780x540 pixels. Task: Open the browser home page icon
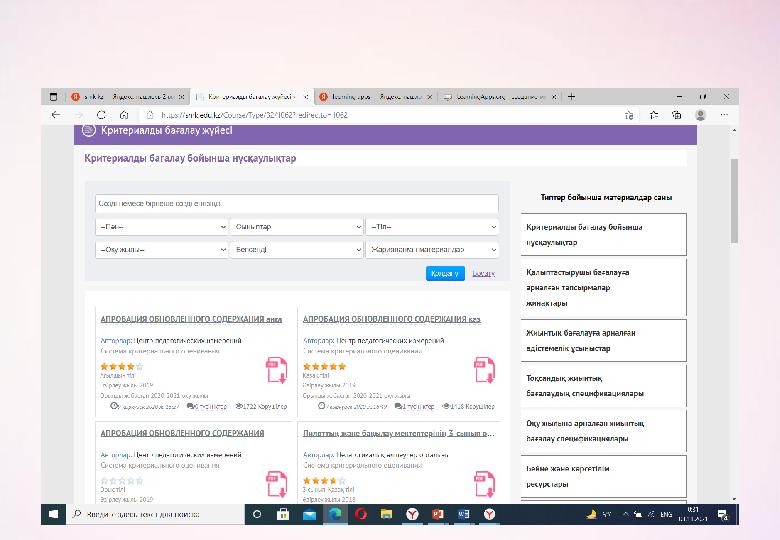tap(124, 115)
